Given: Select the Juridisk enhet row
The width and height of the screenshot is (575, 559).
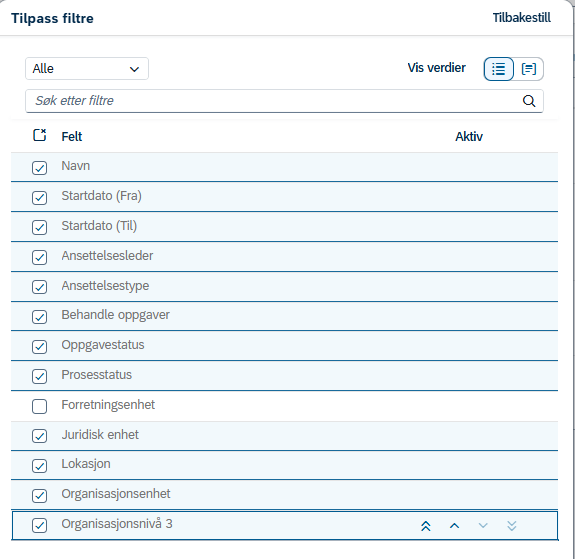Looking at the screenshot, I should pos(284,436).
